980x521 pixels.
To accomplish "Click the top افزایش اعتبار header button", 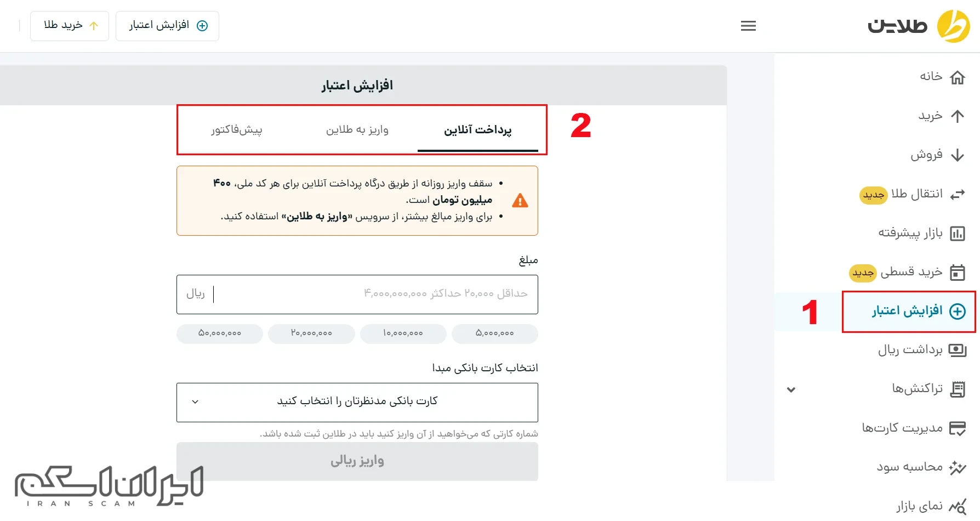I will pyautogui.click(x=167, y=26).
